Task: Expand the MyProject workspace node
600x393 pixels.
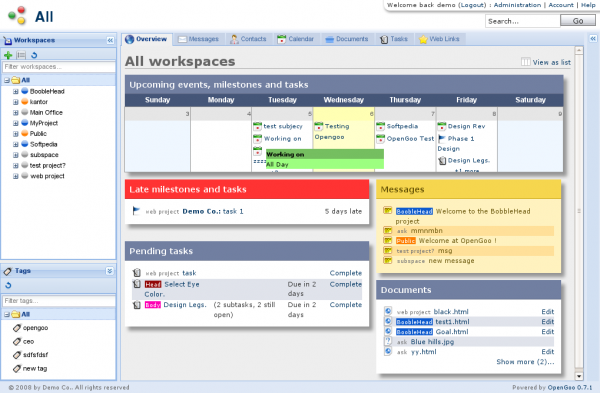Action: [x=15, y=123]
